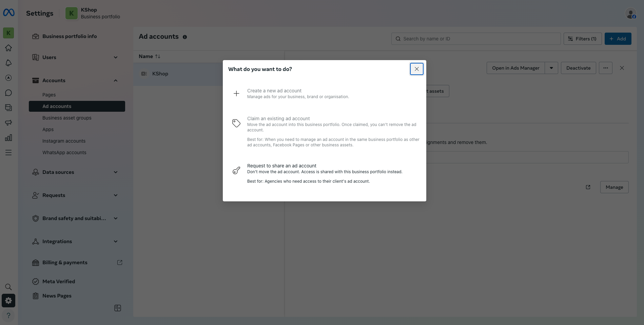The image size is (644, 325).
Task: Open dropdown arrow beside Open in Ads Manager
Action: 551,68
